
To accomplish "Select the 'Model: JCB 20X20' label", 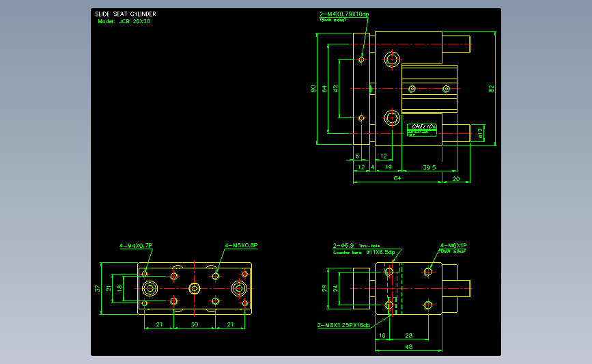I will (124, 22).
